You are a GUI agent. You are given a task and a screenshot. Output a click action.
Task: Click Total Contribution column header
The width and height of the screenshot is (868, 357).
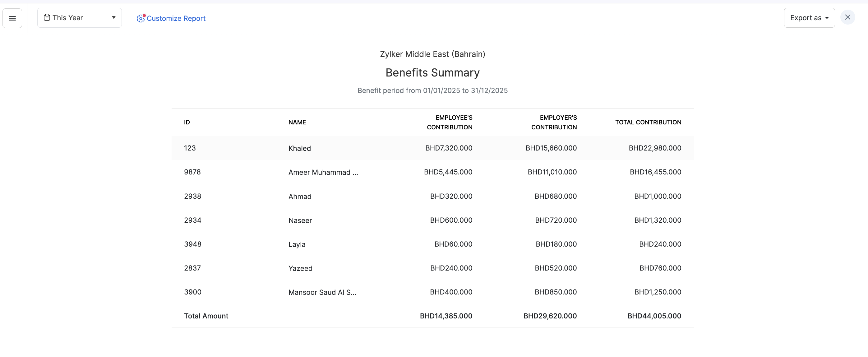(648, 123)
